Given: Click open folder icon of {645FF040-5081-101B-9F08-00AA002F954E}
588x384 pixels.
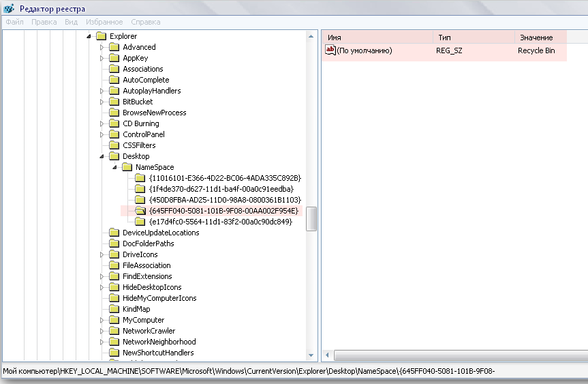Looking at the screenshot, I should tap(140, 210).
